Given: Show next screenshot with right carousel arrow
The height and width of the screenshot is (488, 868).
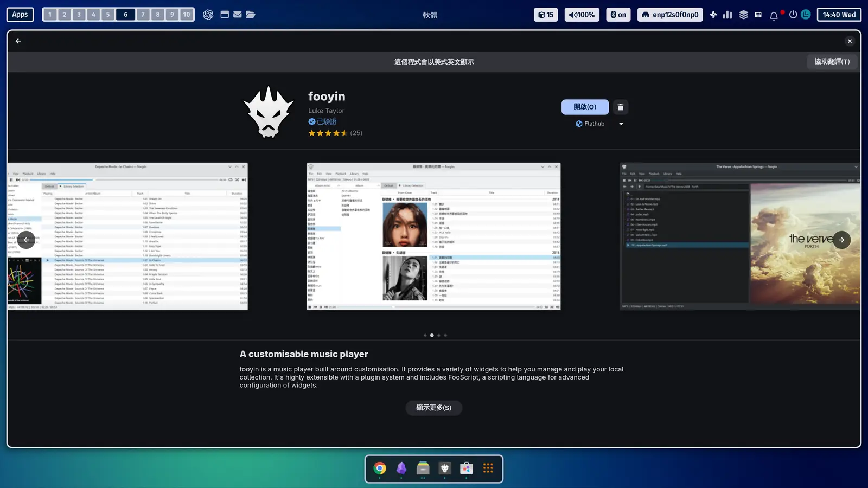Looking at the screenshot, I should pyautogui.click(x=841, y=240).
